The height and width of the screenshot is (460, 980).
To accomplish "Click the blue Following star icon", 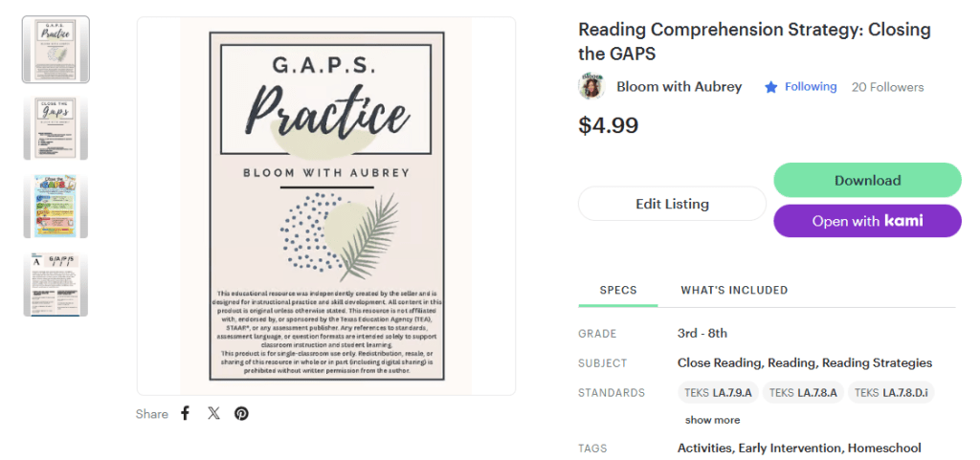I will pos(770,87).
